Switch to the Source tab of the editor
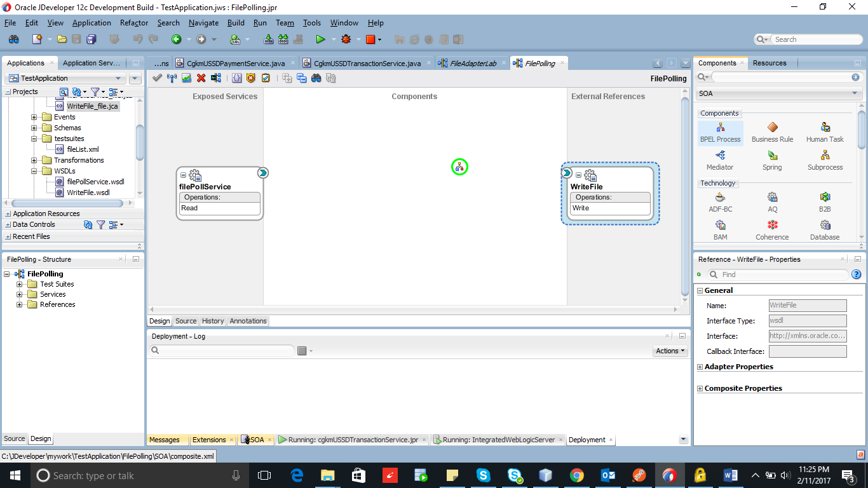This screenshot has height=488, width=868. [x=186, y=321]
